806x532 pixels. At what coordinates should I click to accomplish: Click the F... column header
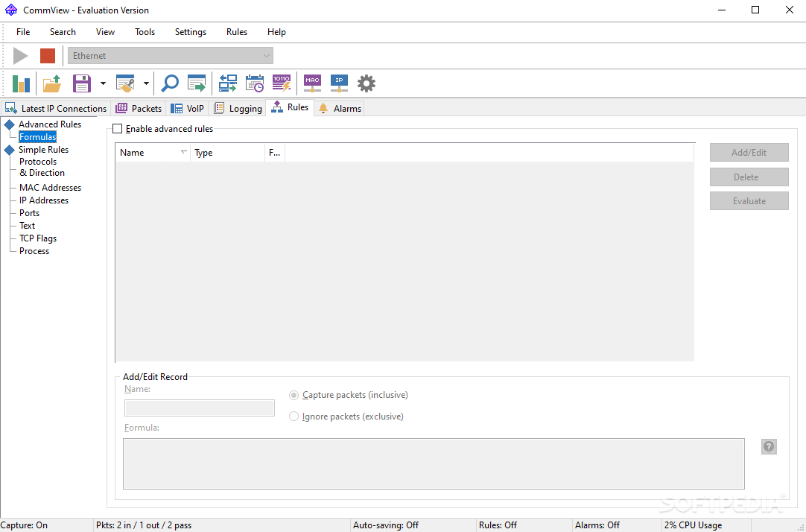point(275,153)
